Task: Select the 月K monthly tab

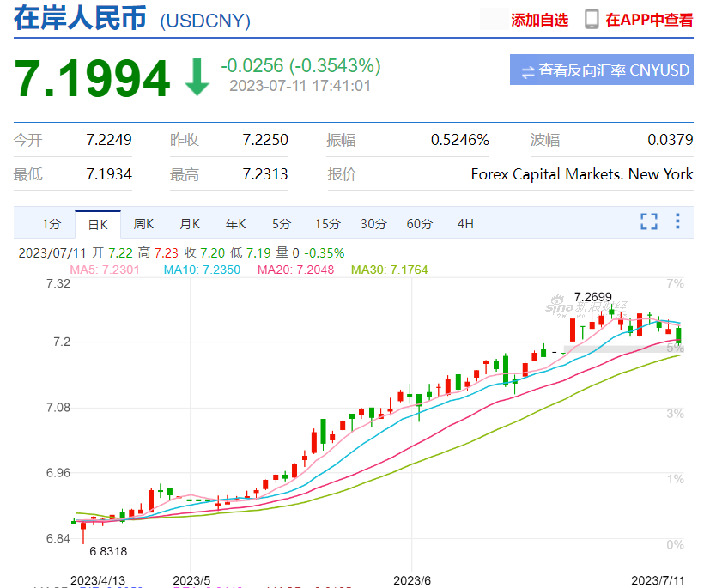Action: 190,224
